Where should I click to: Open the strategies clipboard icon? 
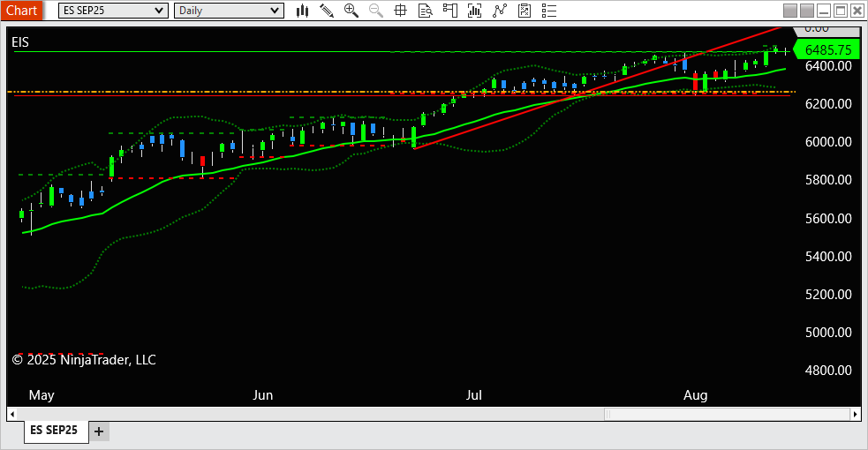tap(525, 11)
